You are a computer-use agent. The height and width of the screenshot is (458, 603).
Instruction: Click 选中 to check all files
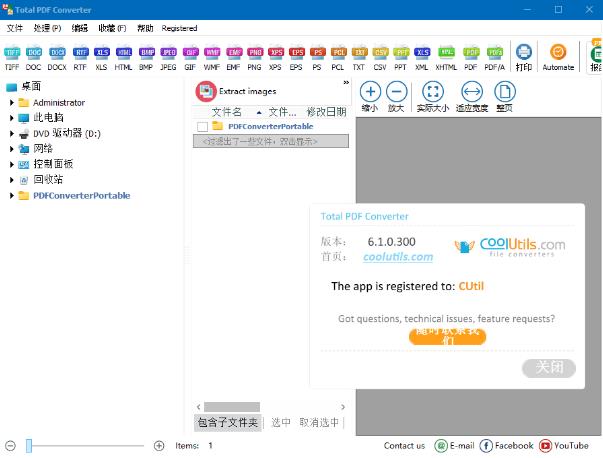coord(281,423)
